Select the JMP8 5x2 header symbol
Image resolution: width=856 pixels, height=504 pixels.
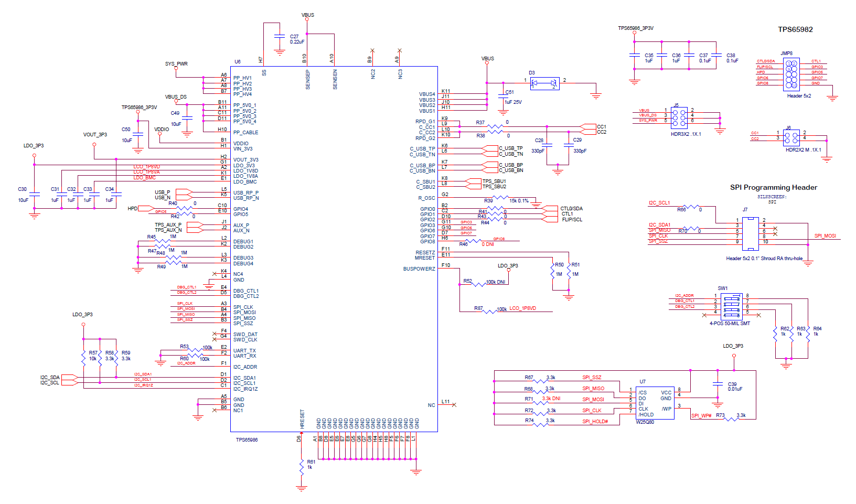click(x=791, y=74)
